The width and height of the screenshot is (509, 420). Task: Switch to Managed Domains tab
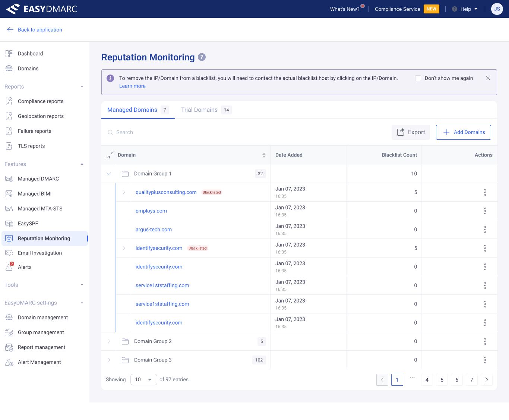tap(138, 110)
